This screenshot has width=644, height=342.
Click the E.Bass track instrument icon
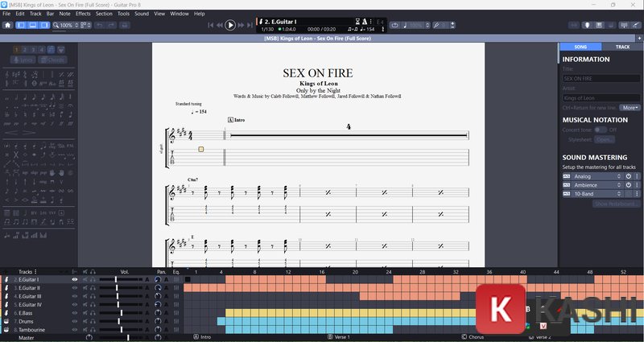6,313
